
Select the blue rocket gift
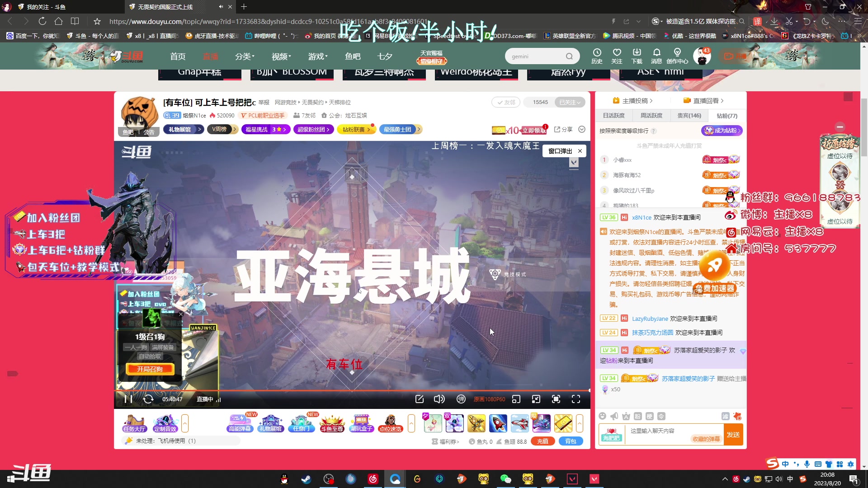tap(498, 423)
